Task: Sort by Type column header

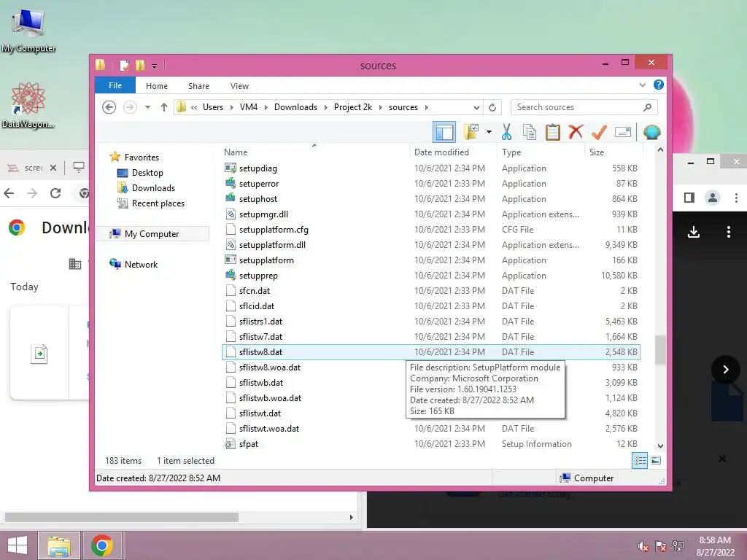Action: point(511,152)
